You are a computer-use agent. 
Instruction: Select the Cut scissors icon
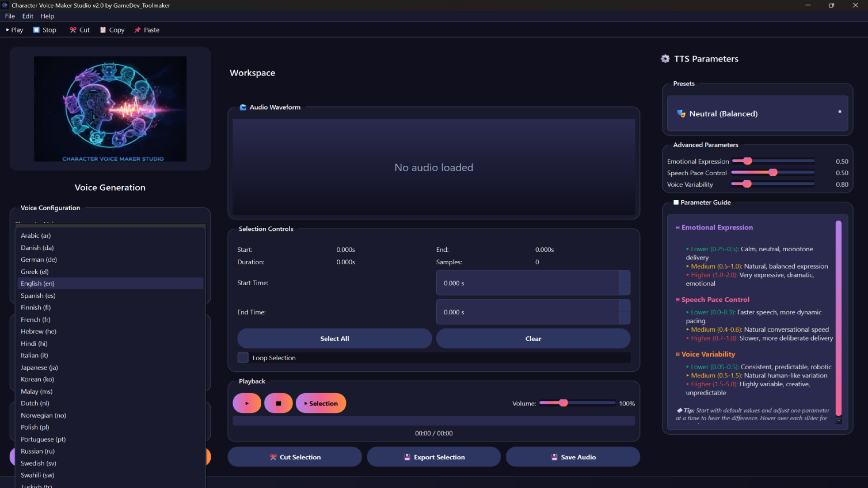click(72, 29)
